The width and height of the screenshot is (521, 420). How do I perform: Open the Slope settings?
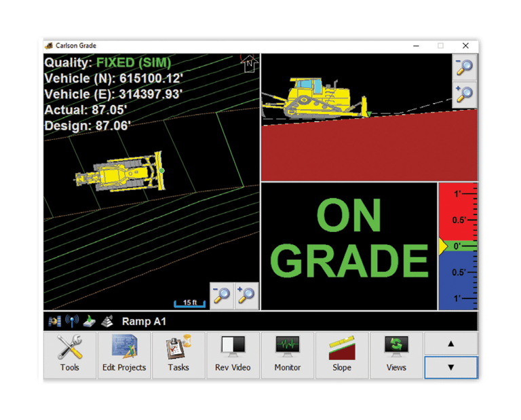342,355
